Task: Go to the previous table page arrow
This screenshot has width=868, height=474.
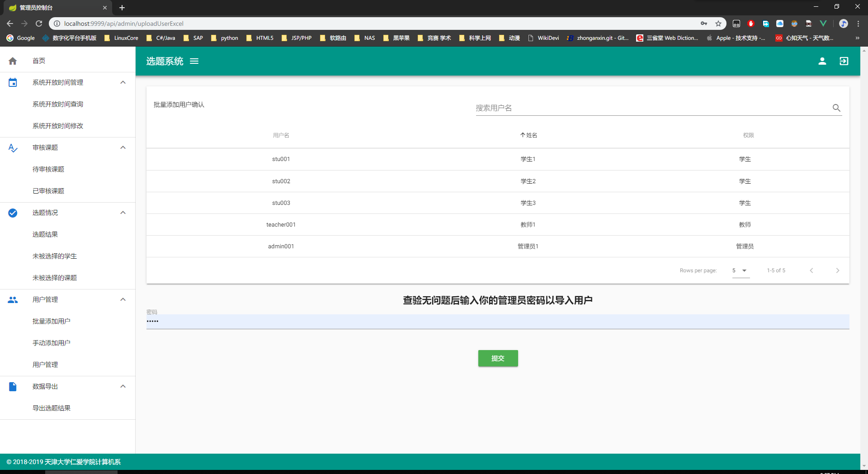Action: pos(811,270)
